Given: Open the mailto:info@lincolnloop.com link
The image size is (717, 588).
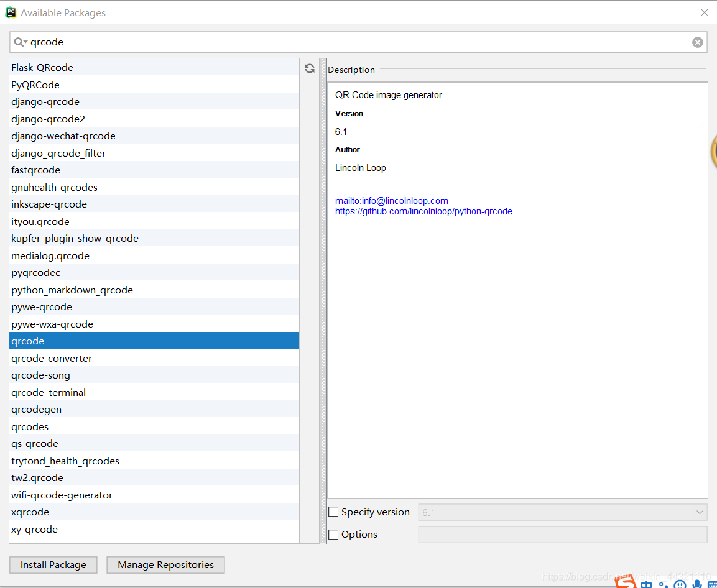Looking at the screenshot, I should (391, 201).
